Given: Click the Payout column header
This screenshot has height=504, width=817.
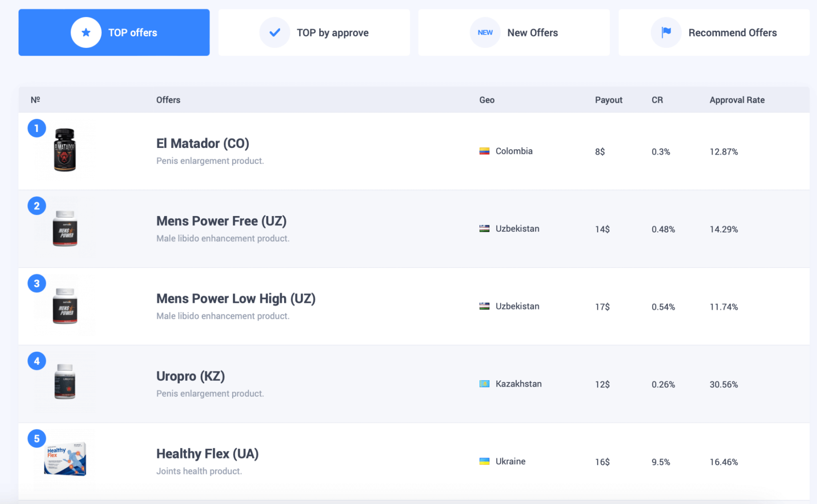Looking at the screenshot, I should (x=608, y=100).
